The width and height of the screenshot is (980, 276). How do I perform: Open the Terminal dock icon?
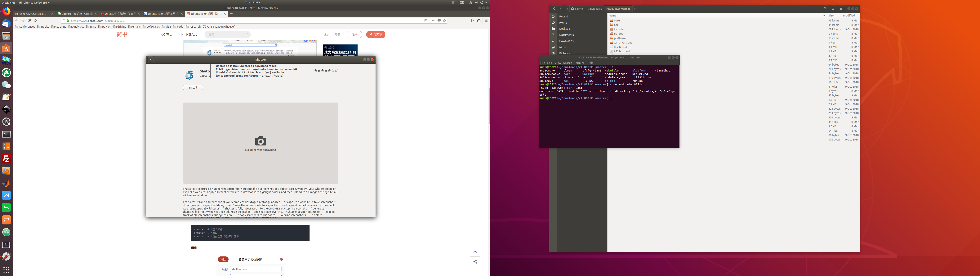click(6, 134)
